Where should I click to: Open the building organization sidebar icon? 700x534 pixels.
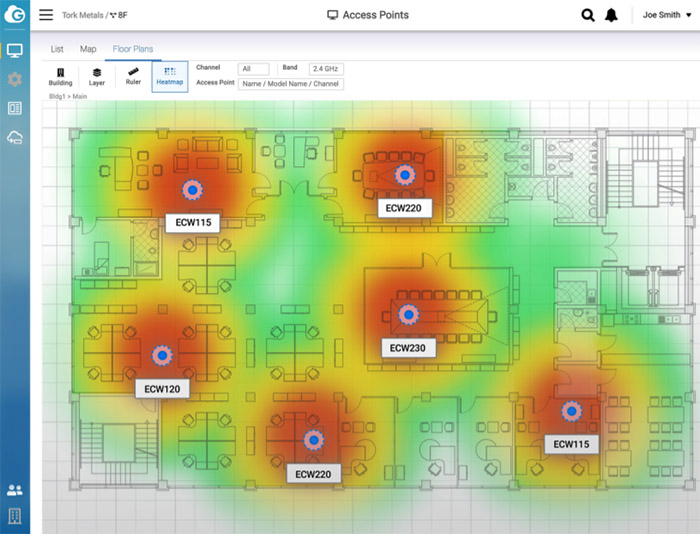(15, 516)
